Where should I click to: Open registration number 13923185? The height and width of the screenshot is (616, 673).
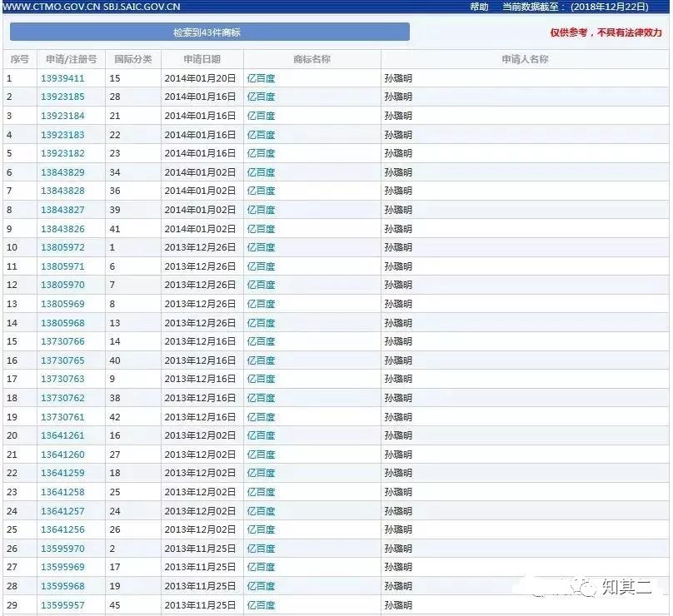click(62, 97)
